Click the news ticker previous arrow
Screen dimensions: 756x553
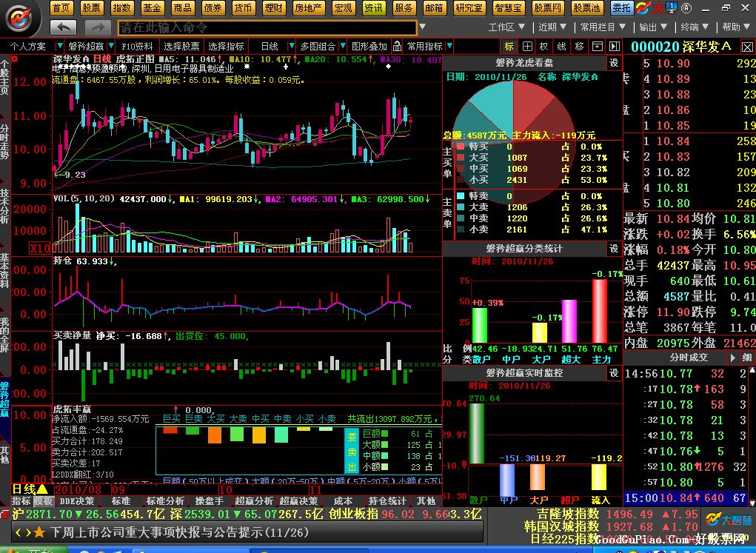pyautogui.click(x=19, y=532)
